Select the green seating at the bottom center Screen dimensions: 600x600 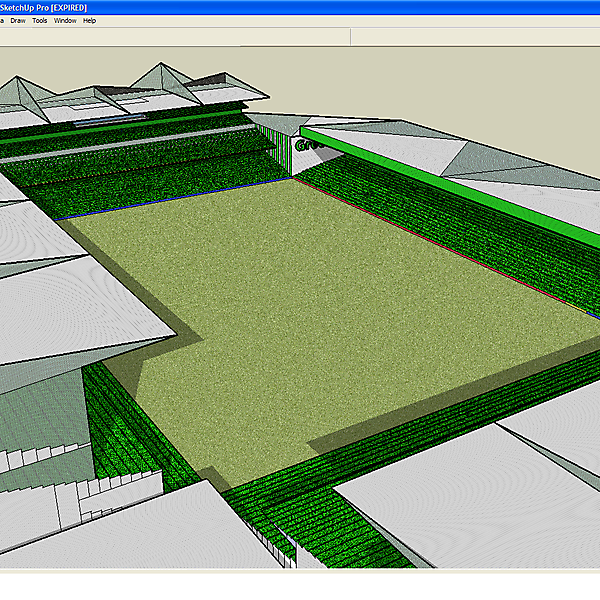tap(290, 510)
